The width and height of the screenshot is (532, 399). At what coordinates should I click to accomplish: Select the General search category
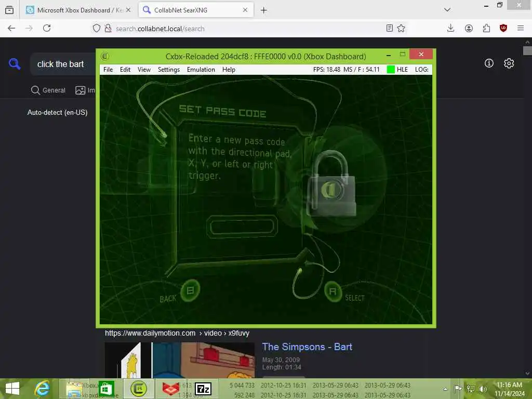(x=48, y=90)
